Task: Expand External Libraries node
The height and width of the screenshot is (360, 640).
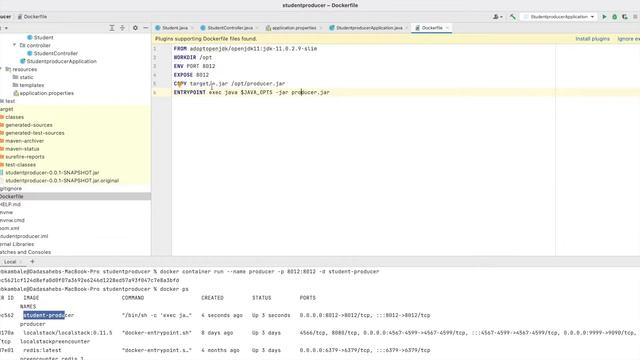Action: point(17,244)
